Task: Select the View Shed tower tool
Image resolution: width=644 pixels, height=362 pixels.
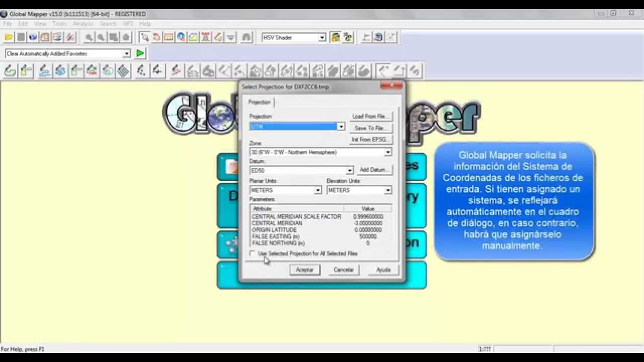Action: click(x=206, y=37)
